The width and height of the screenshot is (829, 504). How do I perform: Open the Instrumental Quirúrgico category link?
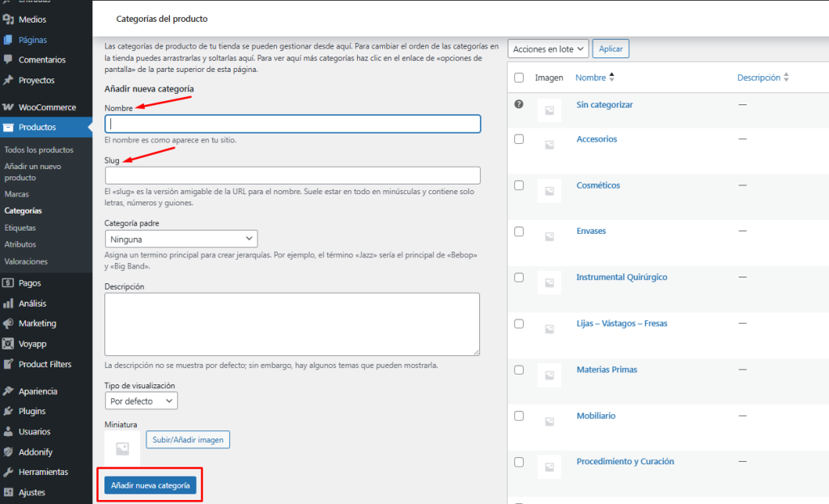(x=622, y=277)
